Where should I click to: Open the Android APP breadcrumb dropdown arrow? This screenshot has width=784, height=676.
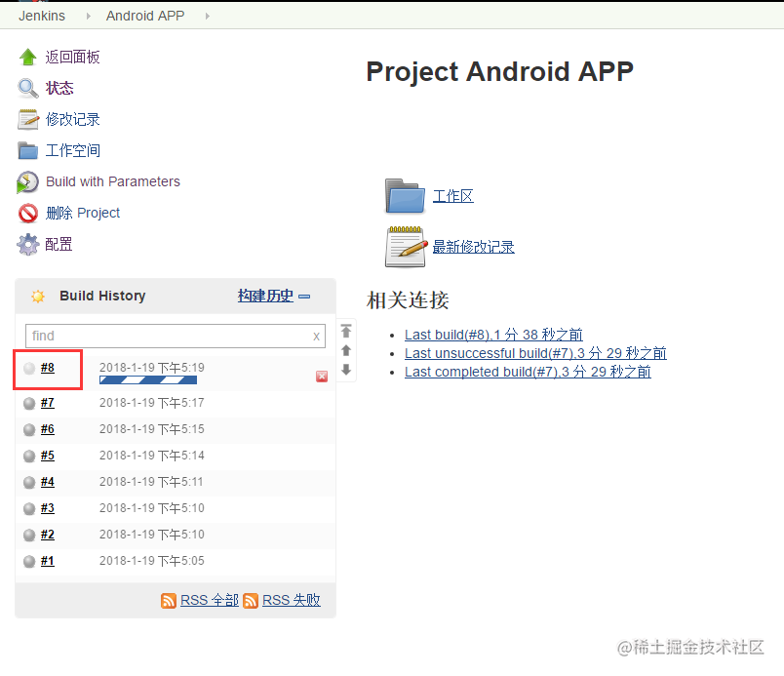pos(208,16)
